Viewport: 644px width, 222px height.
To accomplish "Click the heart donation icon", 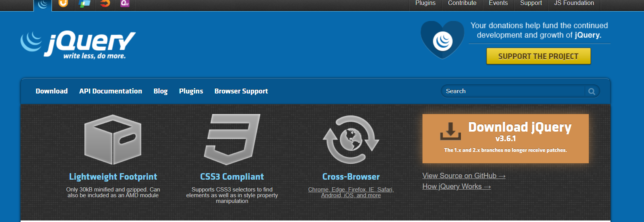I will tap(443, 40).
